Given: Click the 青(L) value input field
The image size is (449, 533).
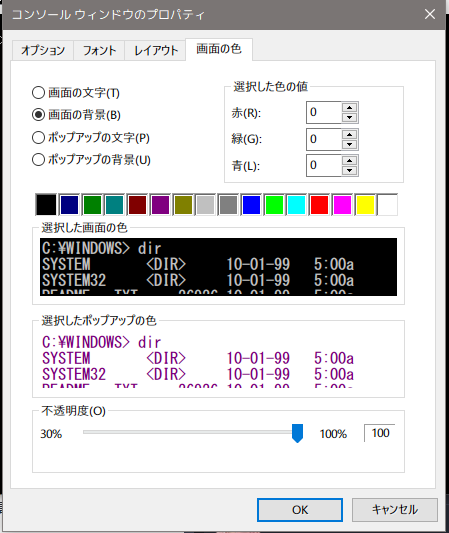Looking at the screenshot, I should coord(324,165).
